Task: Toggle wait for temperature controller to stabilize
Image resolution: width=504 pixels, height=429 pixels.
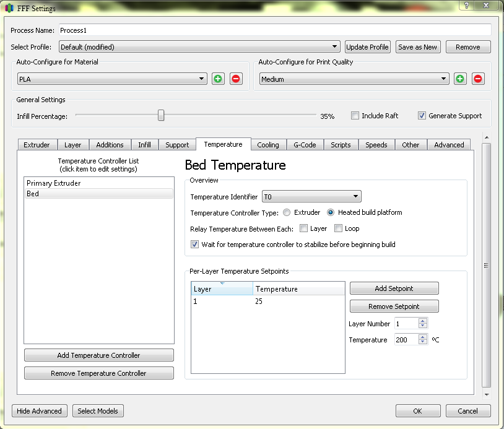Action: (x=195, y=245)
